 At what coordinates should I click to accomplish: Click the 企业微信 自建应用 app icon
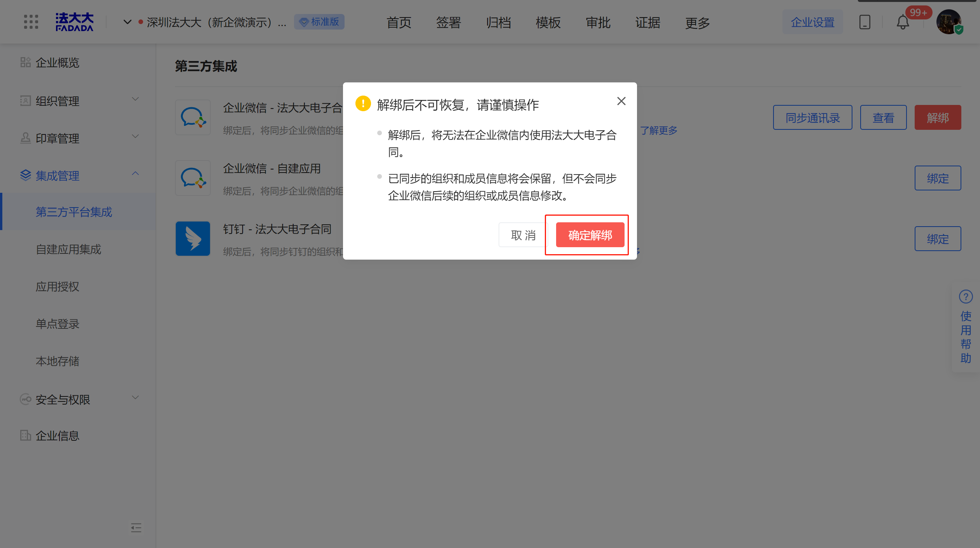tap(193, 178)
